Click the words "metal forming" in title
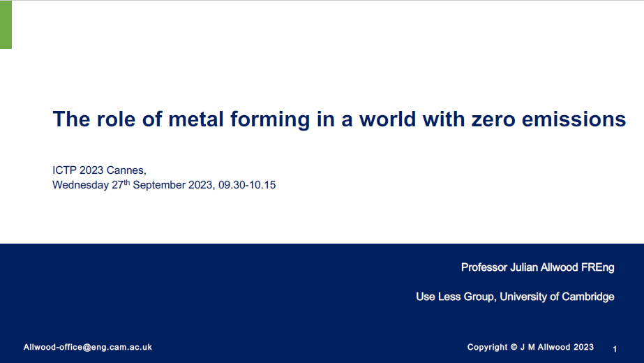 [239, 119]
